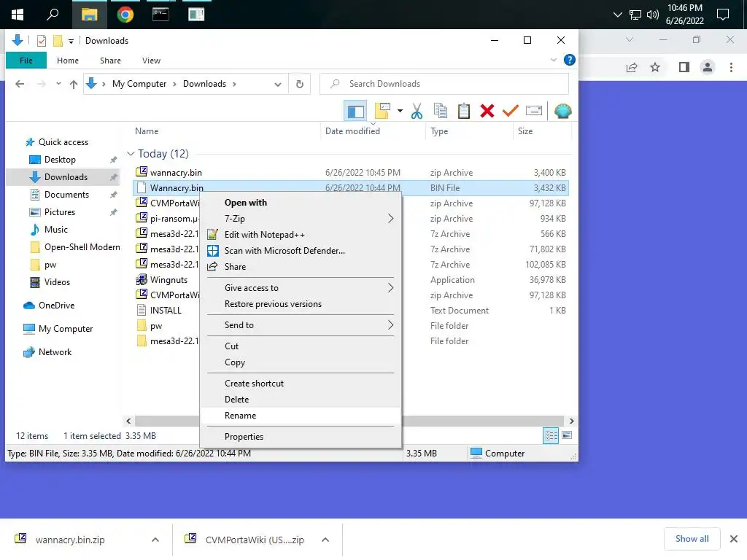Click the red X Delete toolbar icon
Image resolution: width=747 pixels, height=560 pixels.
[x=487, y=111]
